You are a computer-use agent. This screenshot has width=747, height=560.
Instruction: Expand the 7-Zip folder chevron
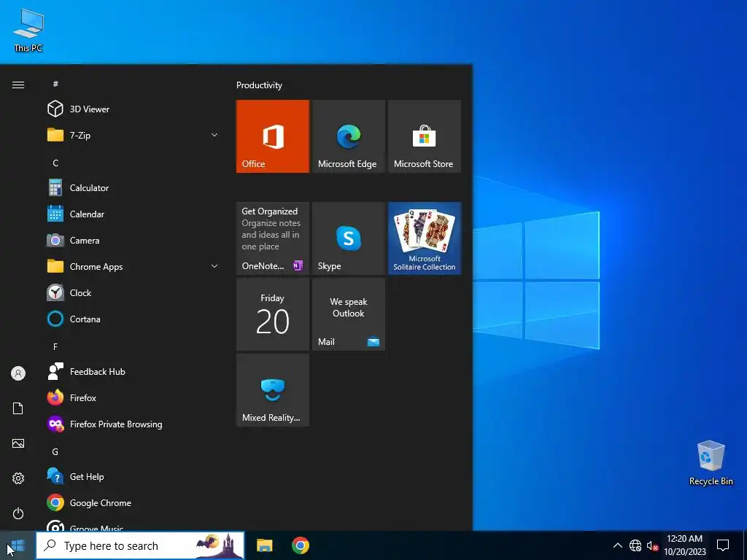(x=214, y=135)
